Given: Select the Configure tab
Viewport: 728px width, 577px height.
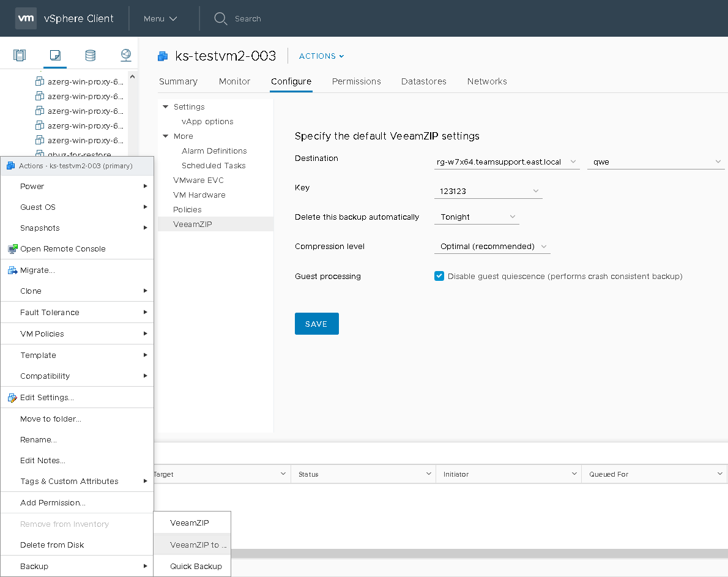Looking at the screenshot, I should pos(291,81).
